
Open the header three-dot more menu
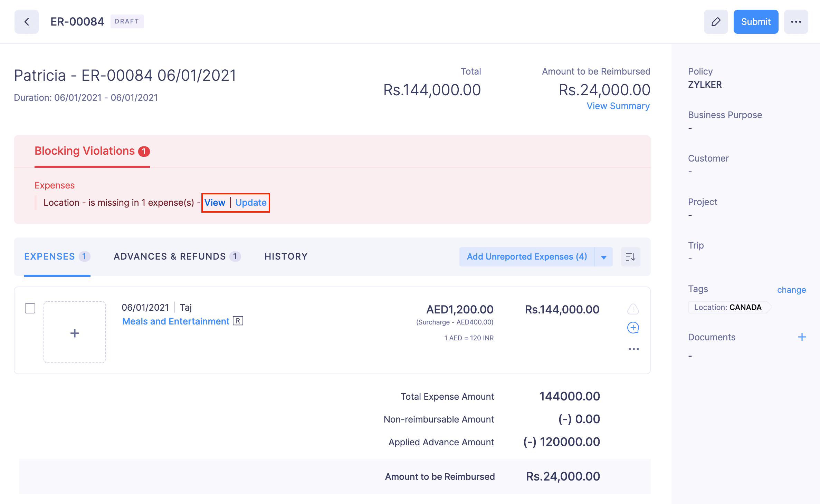click(796, 22)
